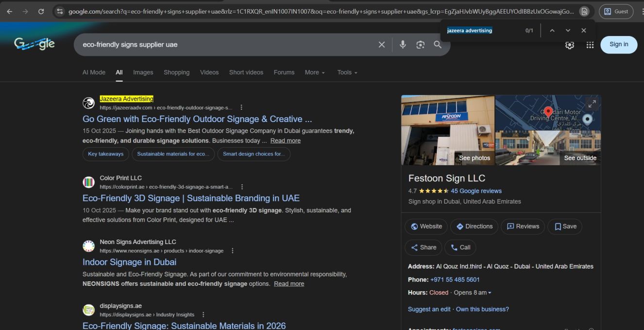The height and width of the screenshot is (330, 644).
Task: Open the Google apps grid
Action: pos(590,45)
